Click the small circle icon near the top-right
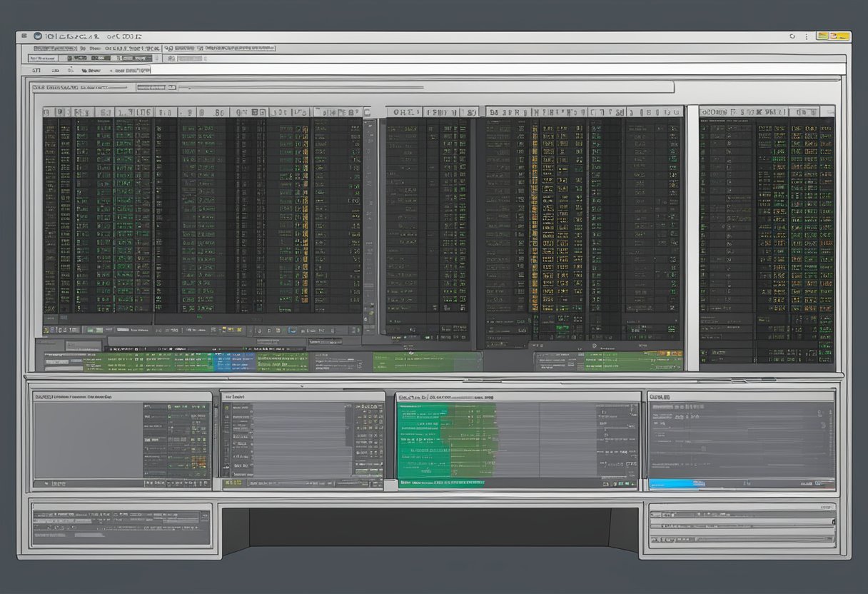This screenshot has height=594, width=868. coord(792,35)
